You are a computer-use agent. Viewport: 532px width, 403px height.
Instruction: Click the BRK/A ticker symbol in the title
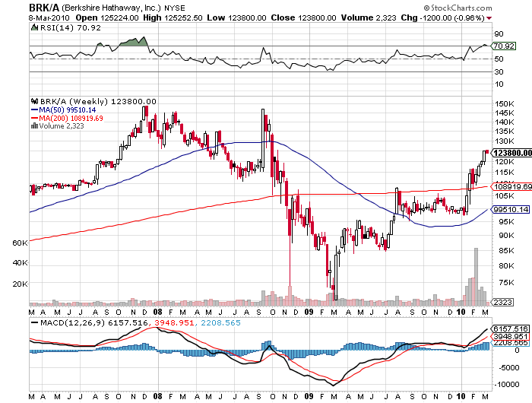pyautogui.click(x=44, y=8)
